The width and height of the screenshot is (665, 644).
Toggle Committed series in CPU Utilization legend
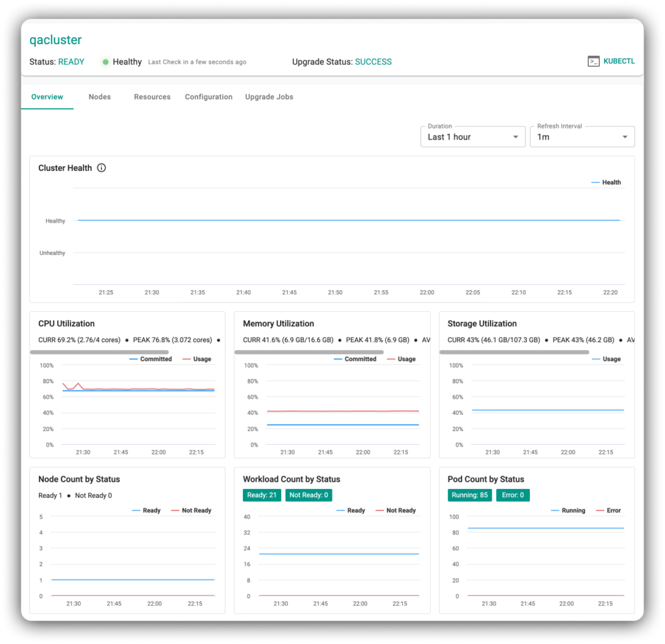point(151,359)
